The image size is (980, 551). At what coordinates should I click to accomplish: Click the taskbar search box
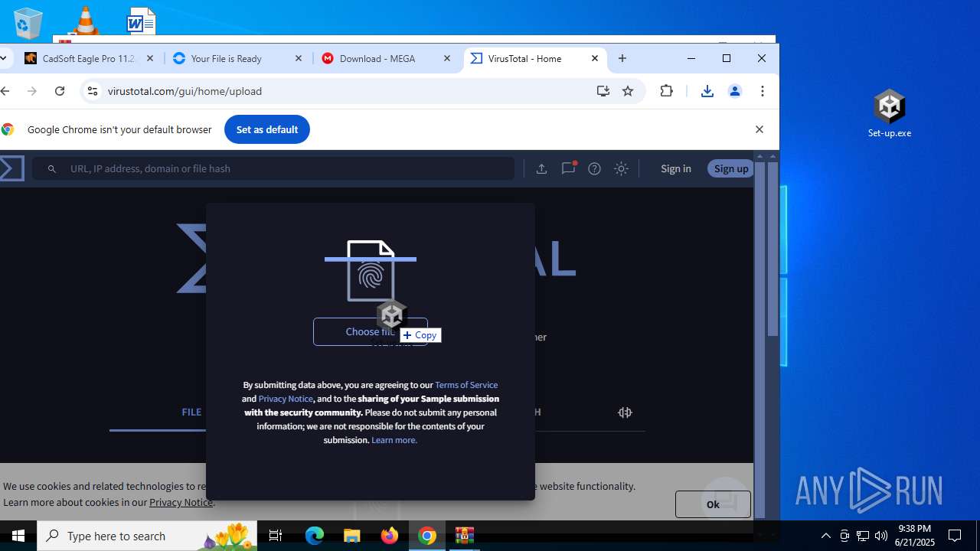click(x=147, y=536)
